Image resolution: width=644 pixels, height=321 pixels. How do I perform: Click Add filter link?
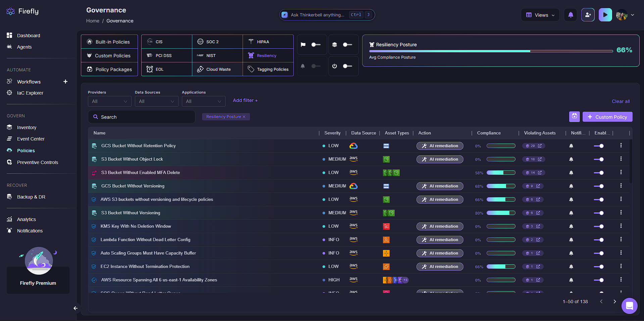(x=245, y=100)
